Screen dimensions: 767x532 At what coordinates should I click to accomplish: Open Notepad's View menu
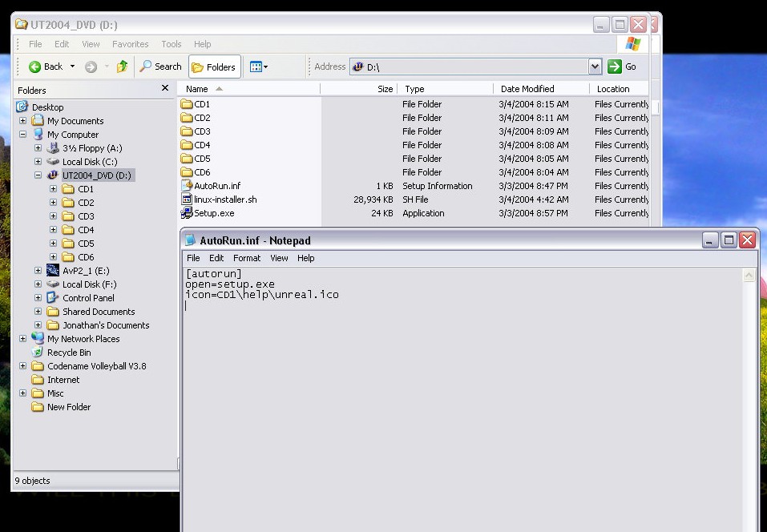point(279,258)
